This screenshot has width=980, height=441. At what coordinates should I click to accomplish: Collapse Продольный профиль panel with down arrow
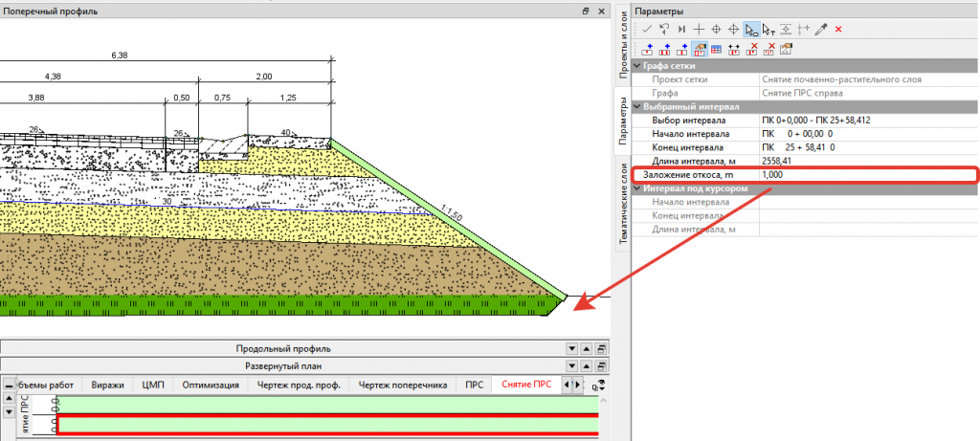(571, 348)
